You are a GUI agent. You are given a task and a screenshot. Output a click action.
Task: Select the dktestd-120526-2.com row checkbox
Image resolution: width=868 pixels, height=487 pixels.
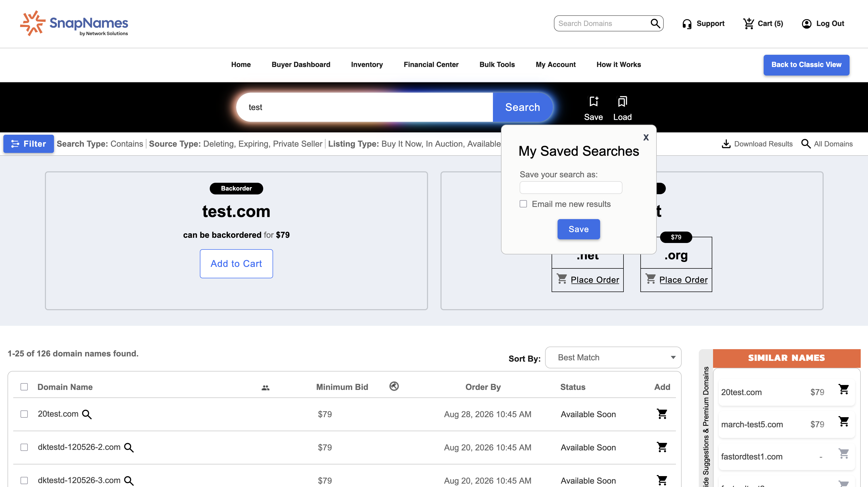click(24, 448)
